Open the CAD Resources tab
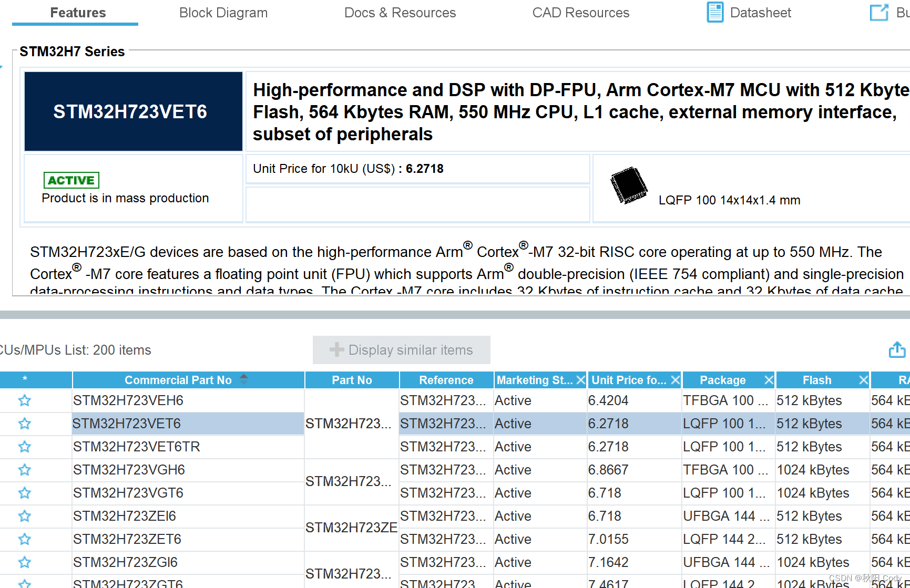910x588 pixels. [x=580, y=12]
